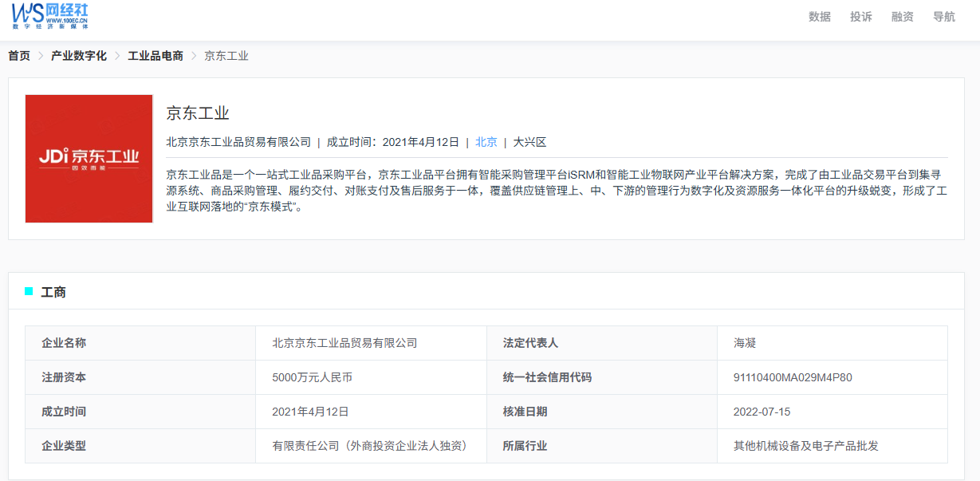Click the 5000万元人民币 capital value
This screenshot has height=481, width=980.
312,377
